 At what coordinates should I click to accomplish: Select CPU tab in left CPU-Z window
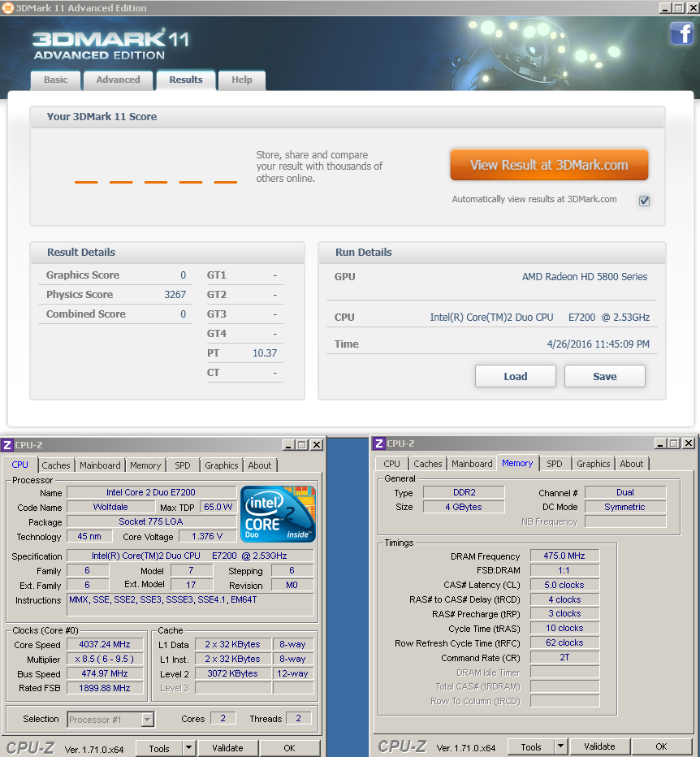[x=19, y=465]
